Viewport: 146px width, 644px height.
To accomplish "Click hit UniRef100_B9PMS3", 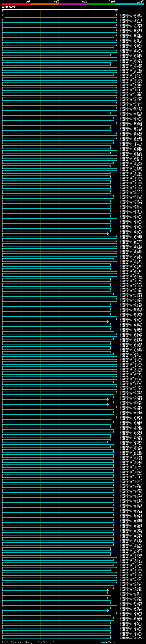I will point(131,311).
